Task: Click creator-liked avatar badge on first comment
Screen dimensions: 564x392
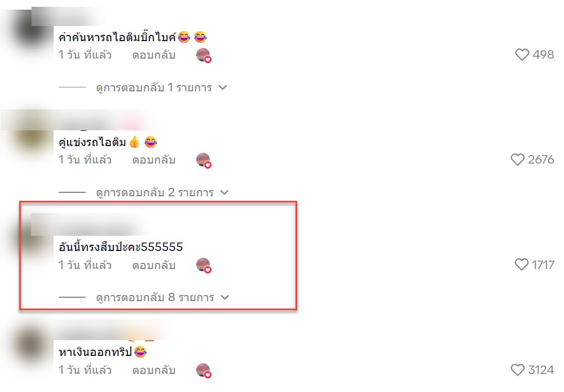Action: coord(204,55)
